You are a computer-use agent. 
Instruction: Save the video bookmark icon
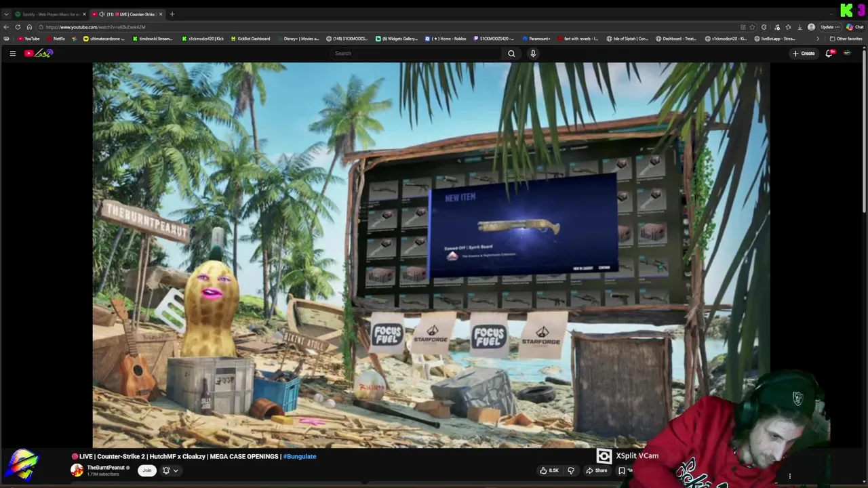click(621, 470)
